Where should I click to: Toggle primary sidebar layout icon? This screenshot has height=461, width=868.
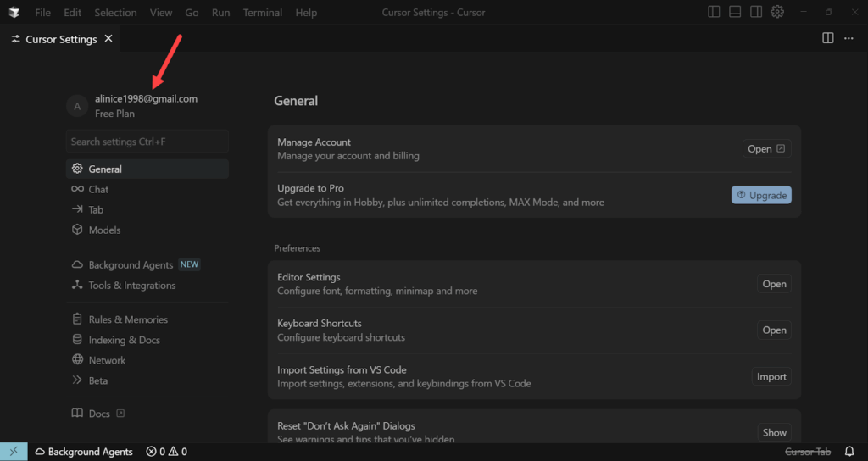714,12
